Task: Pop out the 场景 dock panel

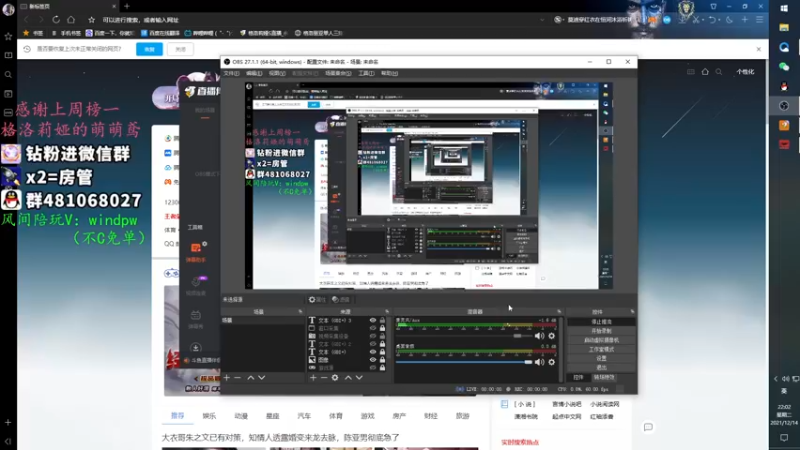Action: [x=300, y=312]
